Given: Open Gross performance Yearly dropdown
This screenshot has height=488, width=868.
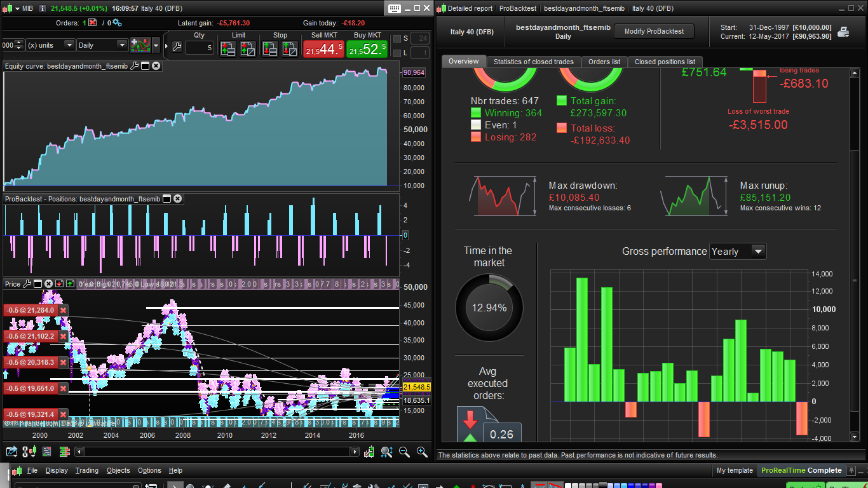Looking at the screenshot, I should [738, 251].
